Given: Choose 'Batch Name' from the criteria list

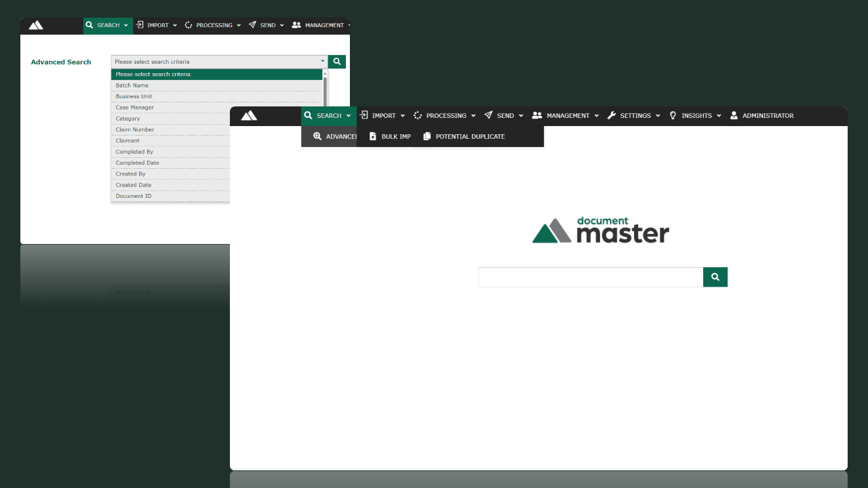Looking at the screenshot, I should pyautogui.click(x=217, y=85).
